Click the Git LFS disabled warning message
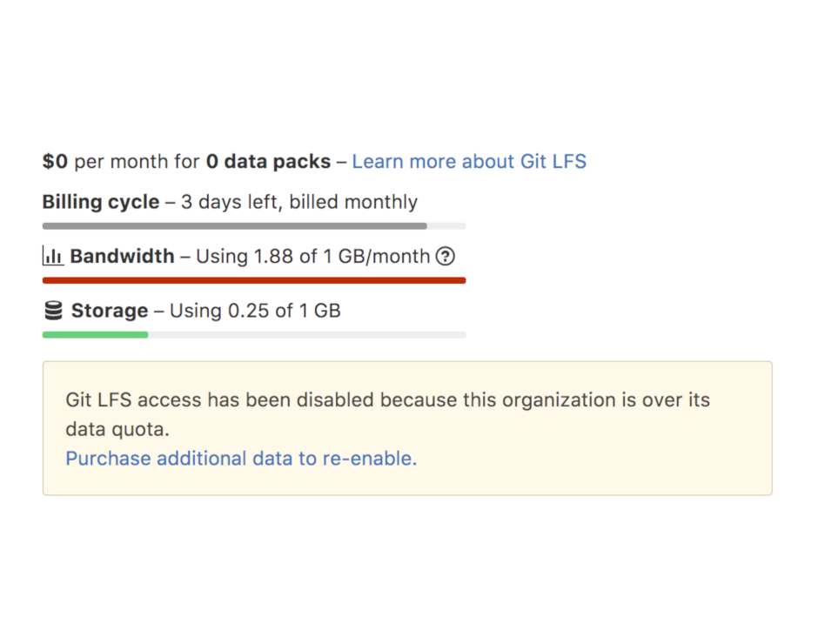Viewport: 818px width, 644px height. pos(387,414)
